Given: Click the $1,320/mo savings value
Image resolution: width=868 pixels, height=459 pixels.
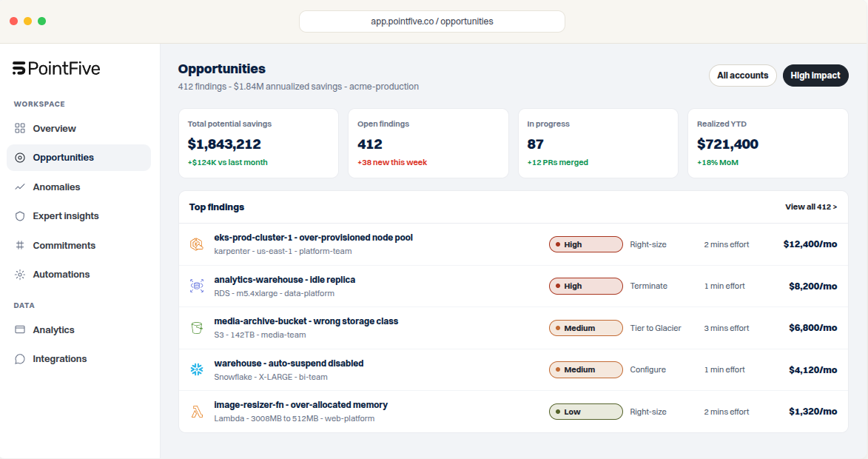Looking at the screenshot, I should click(813, 412).
